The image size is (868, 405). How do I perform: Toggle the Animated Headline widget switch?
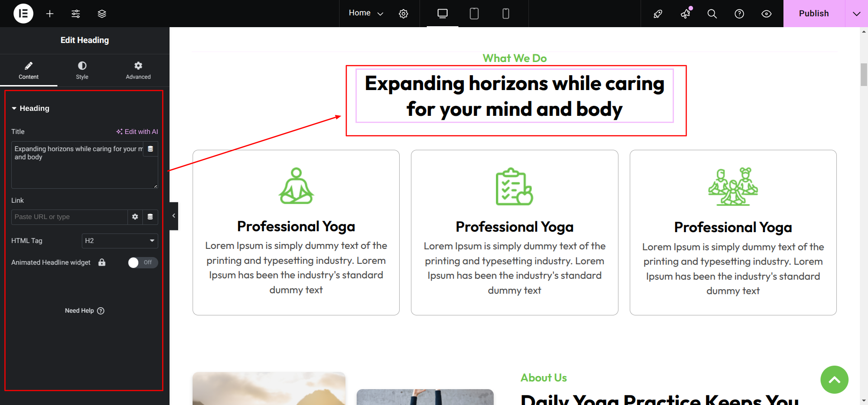pyautogui.click(x=143, y=262)
